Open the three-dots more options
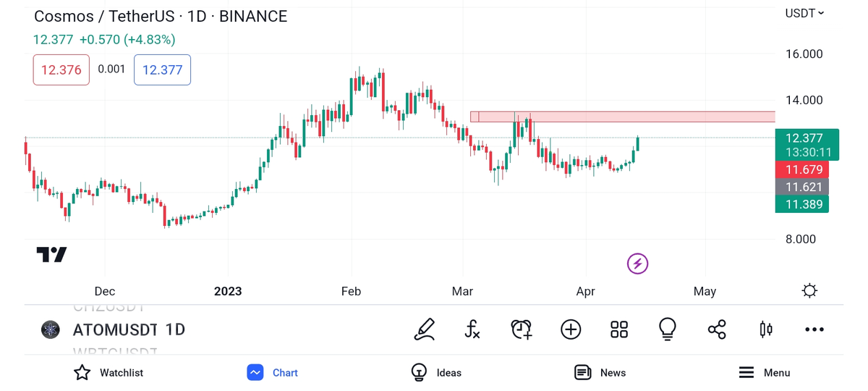868x391 pixels. click(x=814, y=329)
